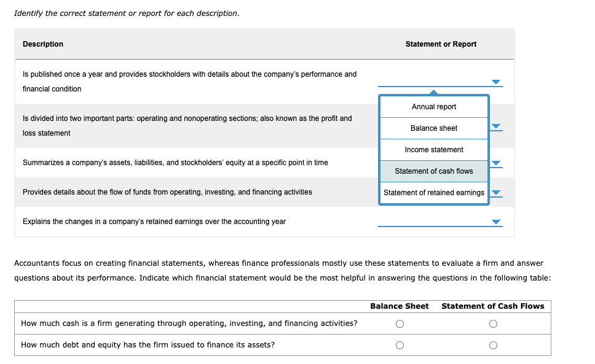Select the highlighted "Statement of cash flows" option

pyautogui.click(x=434, y=171)
